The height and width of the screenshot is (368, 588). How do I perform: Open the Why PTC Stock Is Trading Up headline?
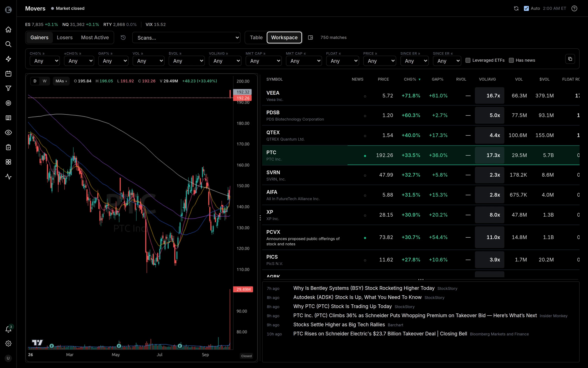(x=342, y=306)
